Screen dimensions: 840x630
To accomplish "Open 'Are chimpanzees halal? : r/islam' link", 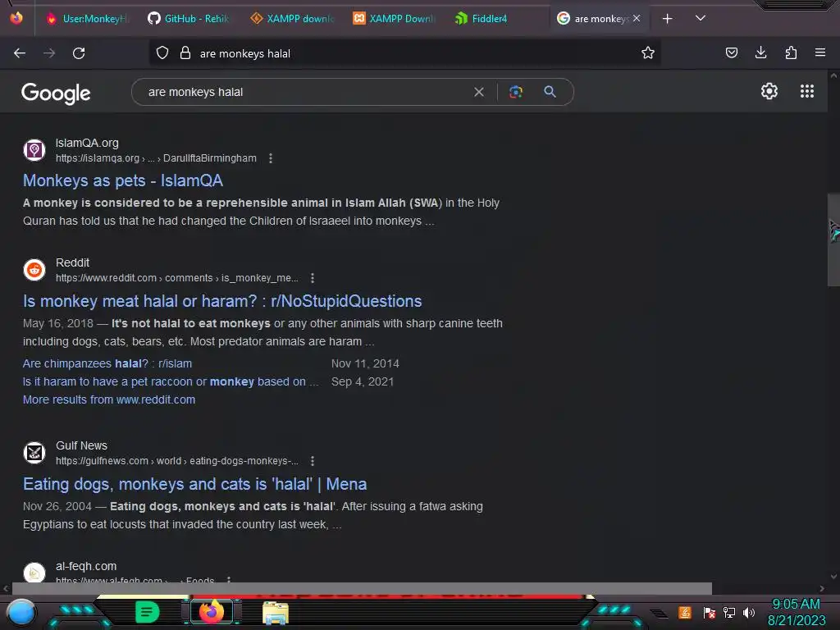I will click(107, 363).
